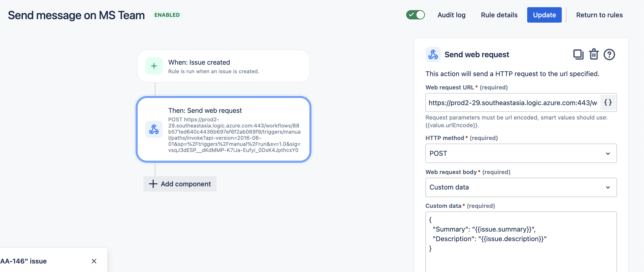Click the webhook icon in Send web request header

pos(433,54)
